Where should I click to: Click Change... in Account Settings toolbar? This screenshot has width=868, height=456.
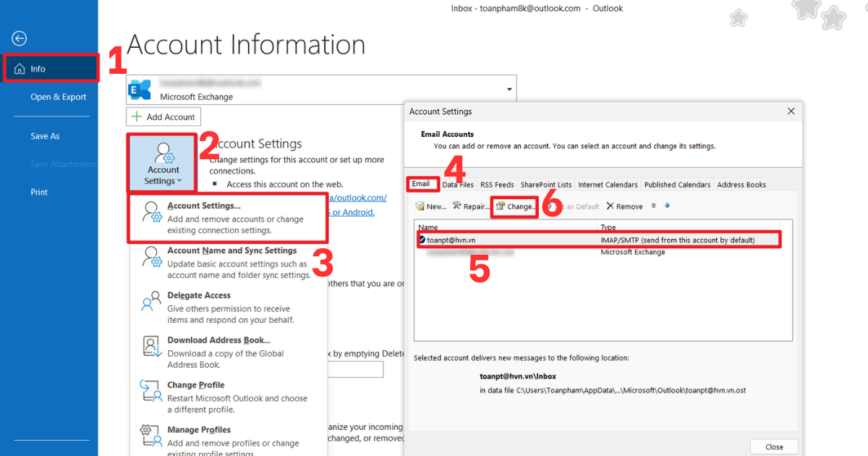pos(516,206)
